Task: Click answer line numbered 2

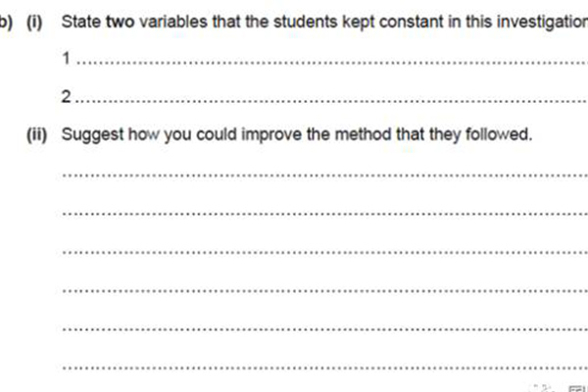Action: 331,101
